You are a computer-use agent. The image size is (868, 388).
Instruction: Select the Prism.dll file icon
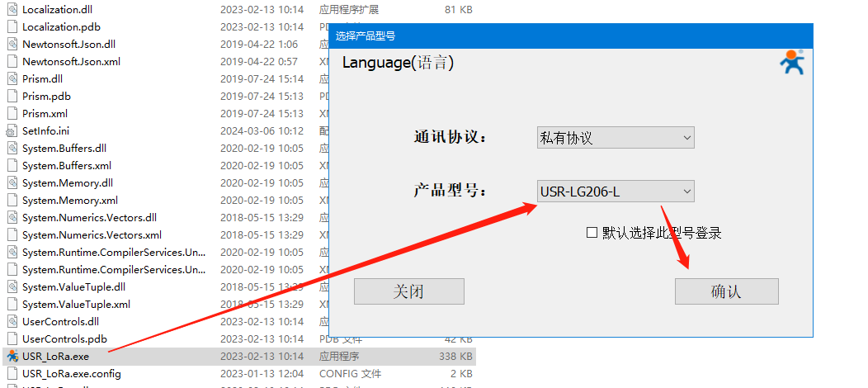pos(12,78)
